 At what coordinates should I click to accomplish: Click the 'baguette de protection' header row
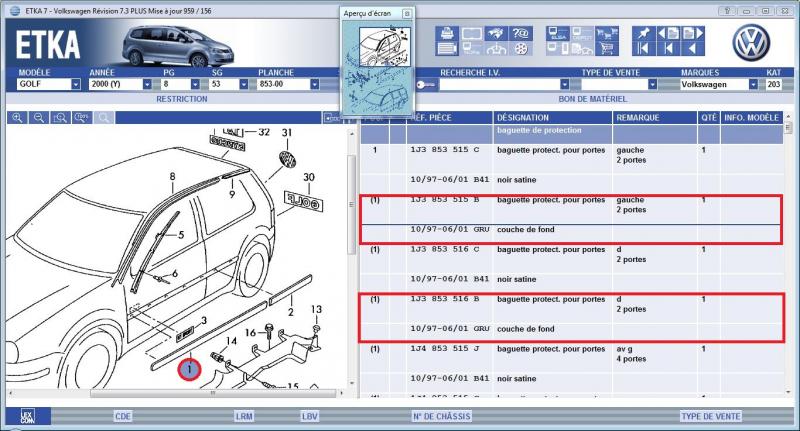point(571,134)
